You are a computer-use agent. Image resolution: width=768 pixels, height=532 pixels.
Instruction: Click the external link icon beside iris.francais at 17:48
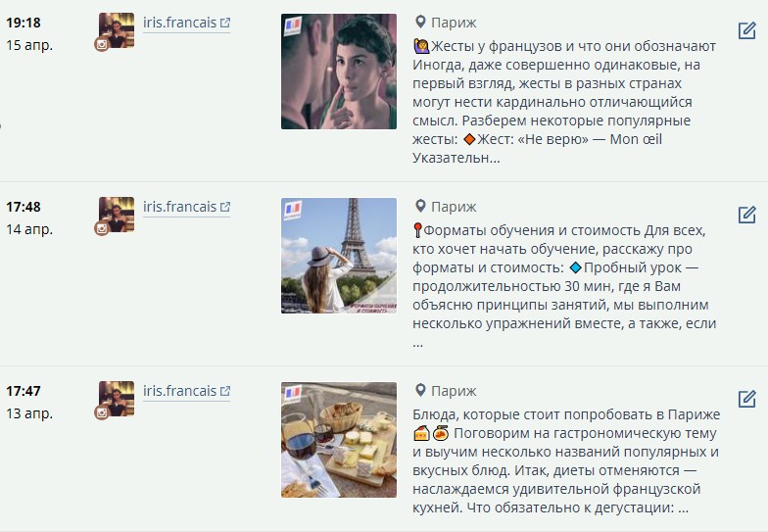[x=225, y=208]
